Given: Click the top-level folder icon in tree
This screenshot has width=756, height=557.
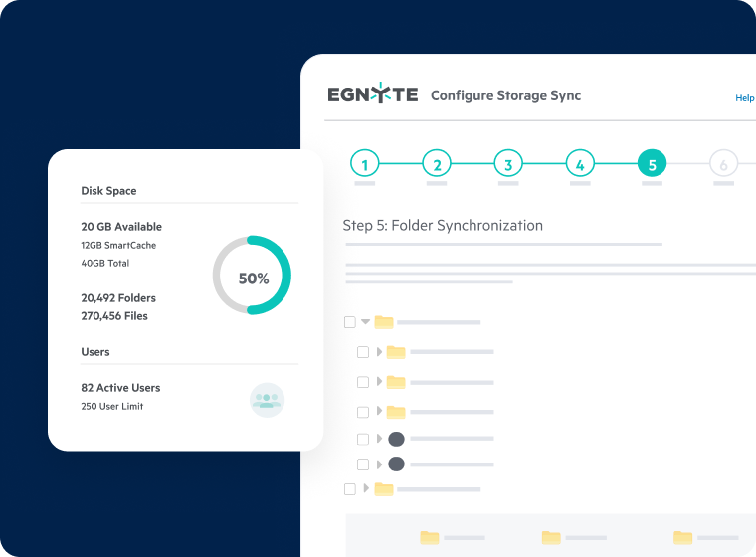Looking at the screenshot, I should tap(384, 322).
